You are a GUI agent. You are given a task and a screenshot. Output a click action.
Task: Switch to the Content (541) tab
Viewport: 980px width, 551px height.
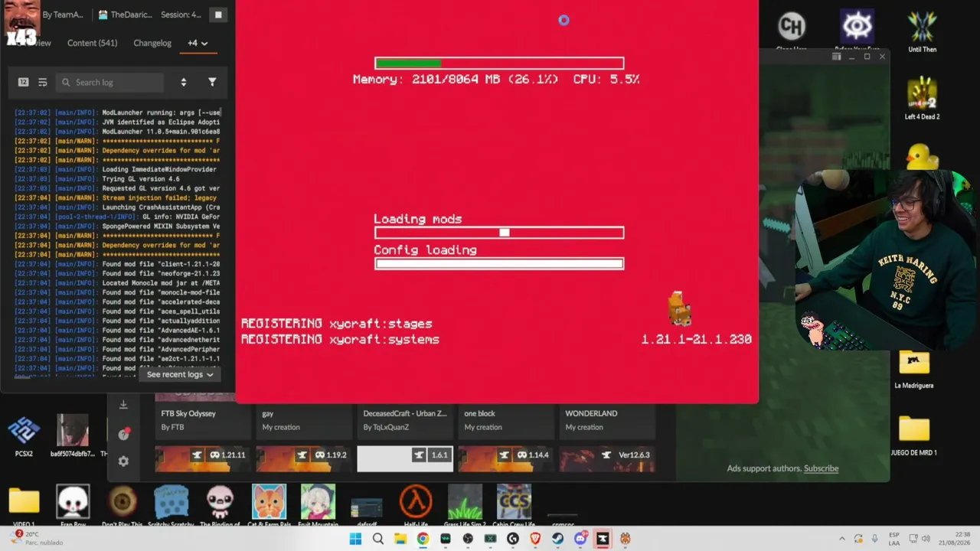(92, 43)
